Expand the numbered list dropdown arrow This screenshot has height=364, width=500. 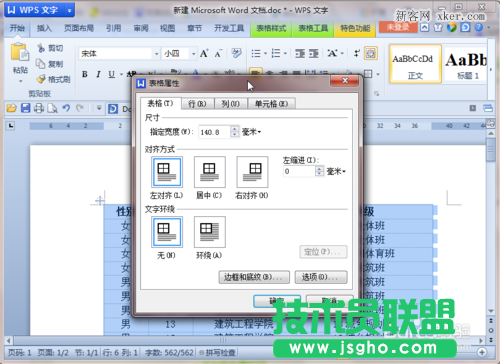[285, 53]
